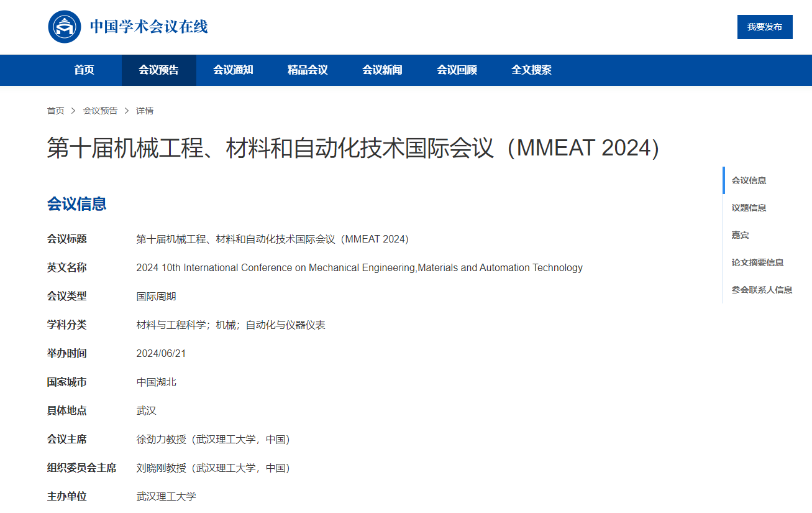
Task: Click the breadcrumb chevron after 会议预告
Action: coord(127,111)
